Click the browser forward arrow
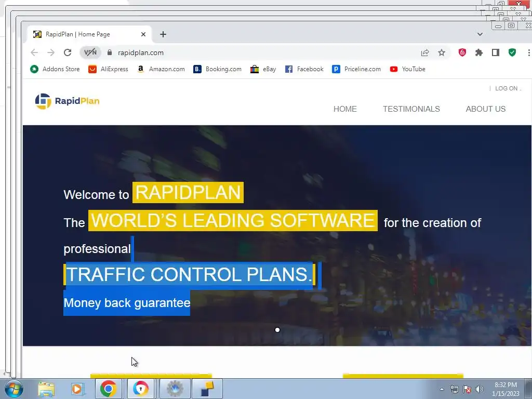The width and height of the screenshot is (532, 399). point(51,52)
